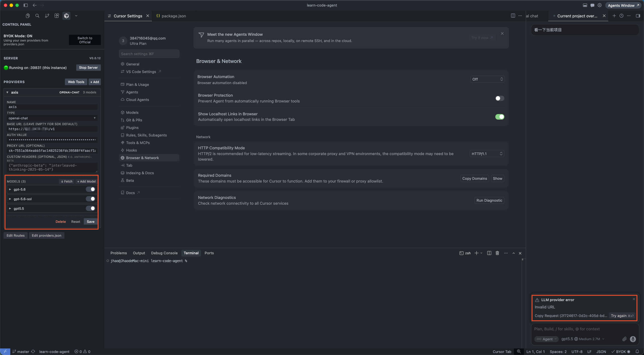Click the Stop Server button
The width and height of the screenshot is (644, 355).
tap(88, 67)
